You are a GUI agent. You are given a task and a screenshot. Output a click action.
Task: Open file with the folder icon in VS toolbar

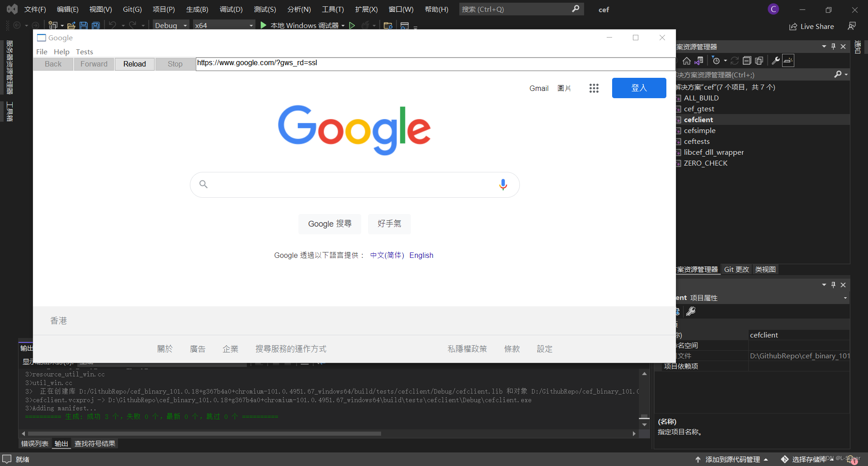tap(71, 25)
